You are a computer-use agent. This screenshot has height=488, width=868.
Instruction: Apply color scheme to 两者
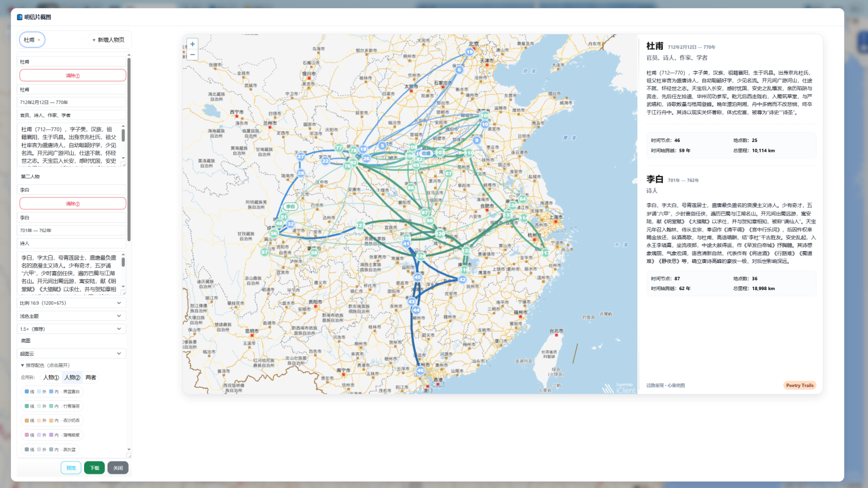pyautogui.click(x=91, y=377)
